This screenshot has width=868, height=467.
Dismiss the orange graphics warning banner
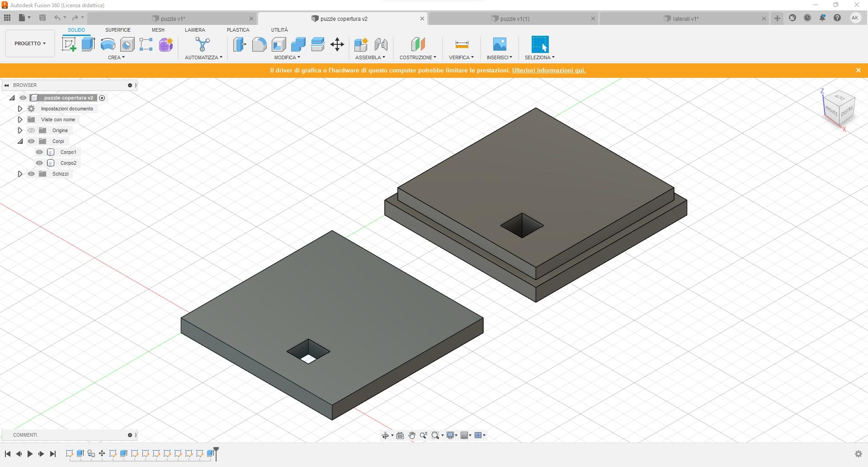pos(858,70)
